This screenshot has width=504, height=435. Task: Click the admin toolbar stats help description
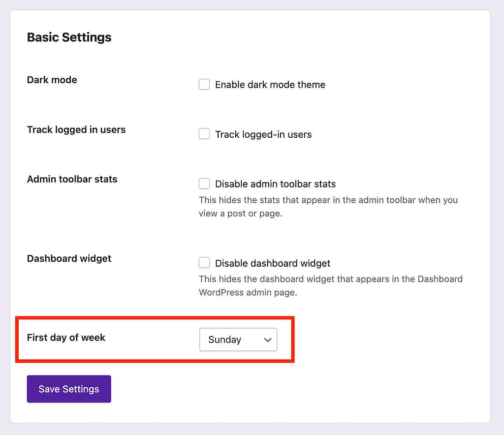[x=328, y=207]
